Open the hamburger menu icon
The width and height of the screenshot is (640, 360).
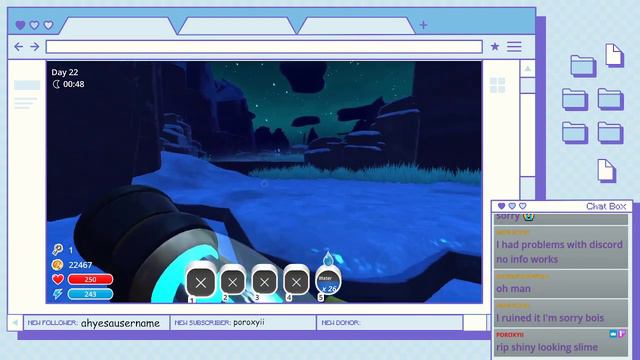coord(514,47)
